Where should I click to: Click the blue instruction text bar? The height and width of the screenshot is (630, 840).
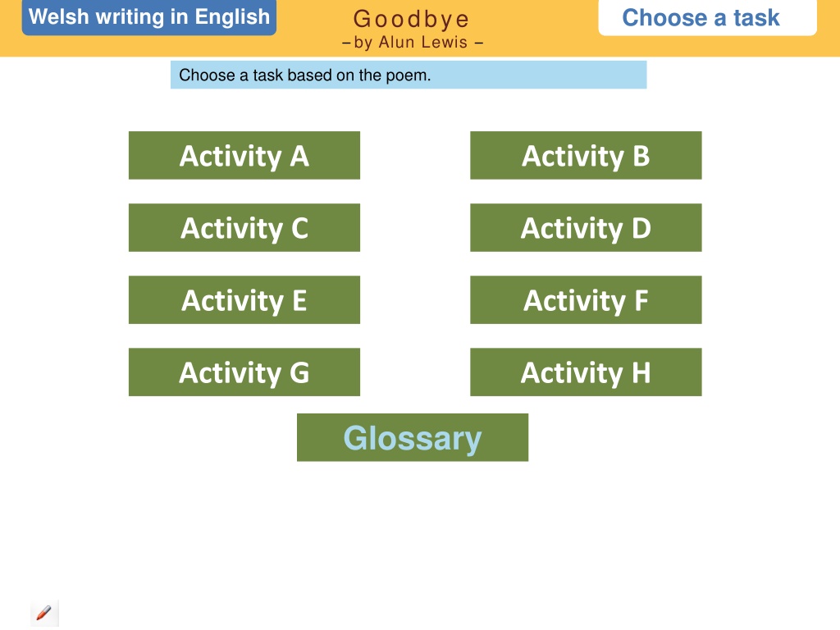pyautogui.click(x=533, y=75)
